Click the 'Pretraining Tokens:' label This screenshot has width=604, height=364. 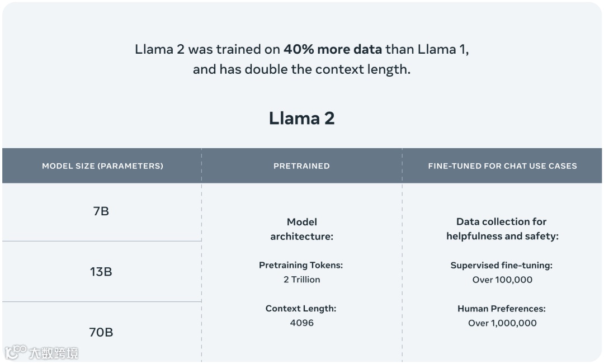[x=301, y=265]
